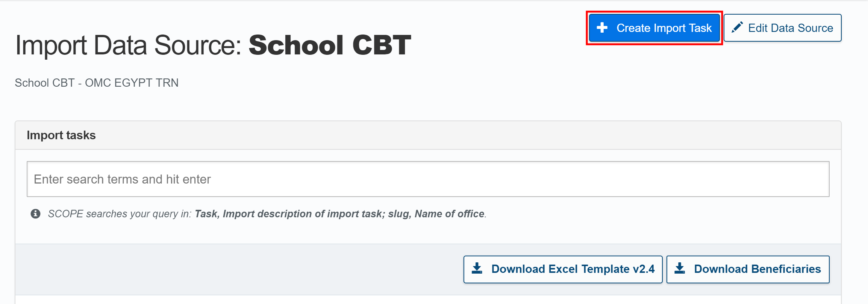Image resolution: width=868 pixels, height=304 pixels.
Task: Select the School CBT - OMC EGYPT TRN subtitle
Action: (97, 83)
